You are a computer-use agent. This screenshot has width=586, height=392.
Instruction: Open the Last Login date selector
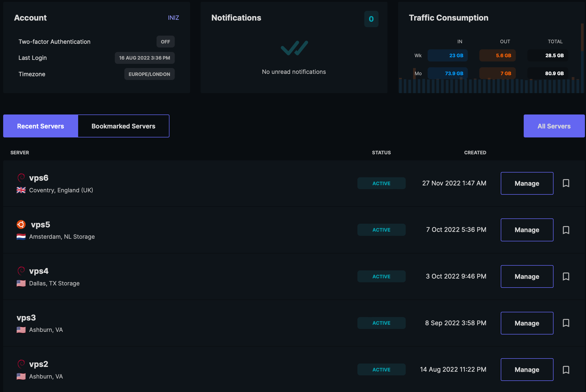145,58
